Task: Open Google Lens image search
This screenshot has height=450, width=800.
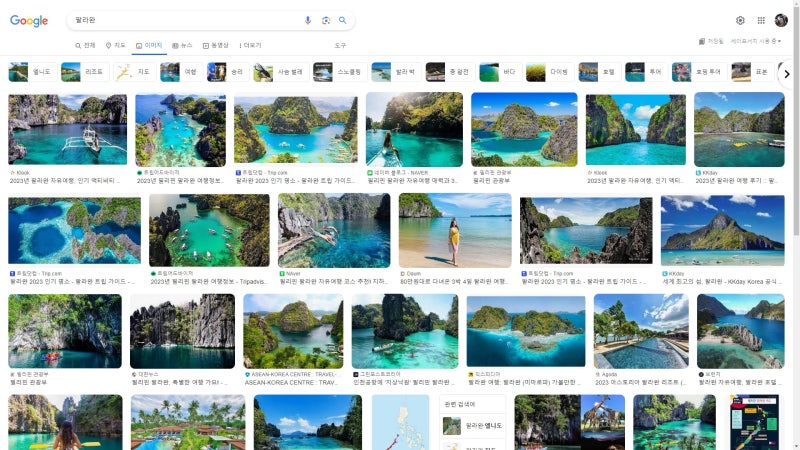Action: 325,20
